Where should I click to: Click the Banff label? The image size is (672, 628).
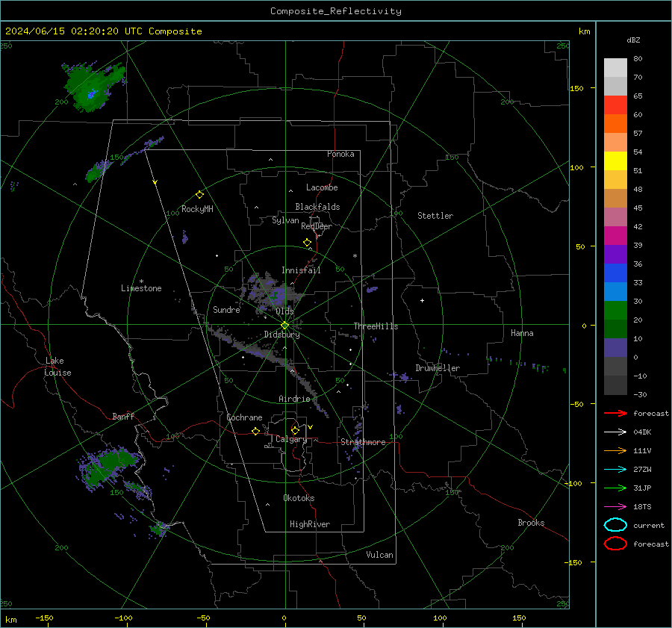pyautogui.click(x=123, y=417)
